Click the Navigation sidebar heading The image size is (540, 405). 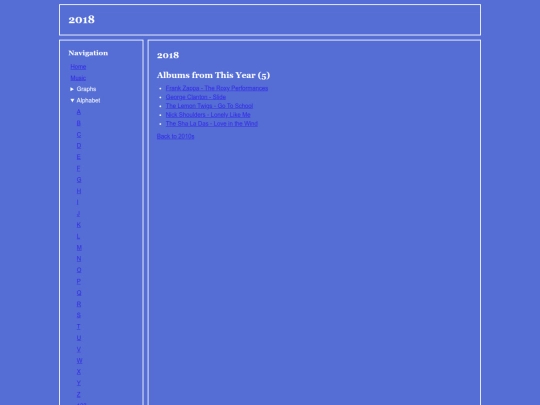(88, 53)
